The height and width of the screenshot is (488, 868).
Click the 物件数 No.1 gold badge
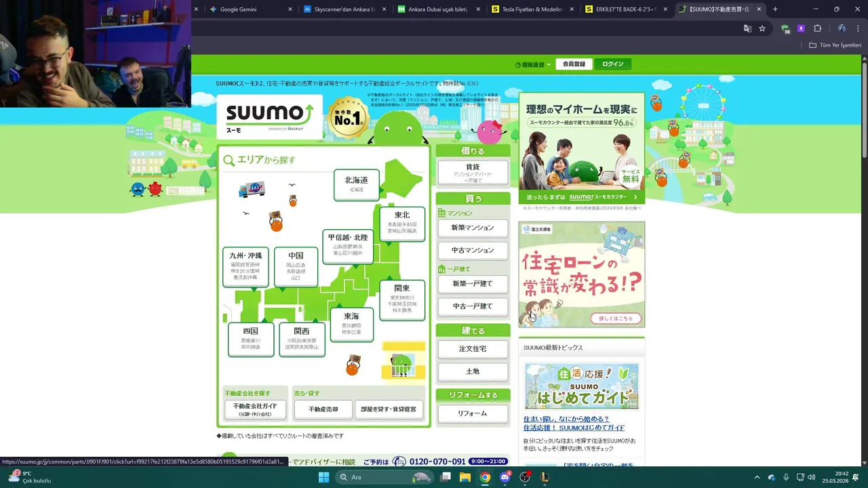click(x=347, y=117)
